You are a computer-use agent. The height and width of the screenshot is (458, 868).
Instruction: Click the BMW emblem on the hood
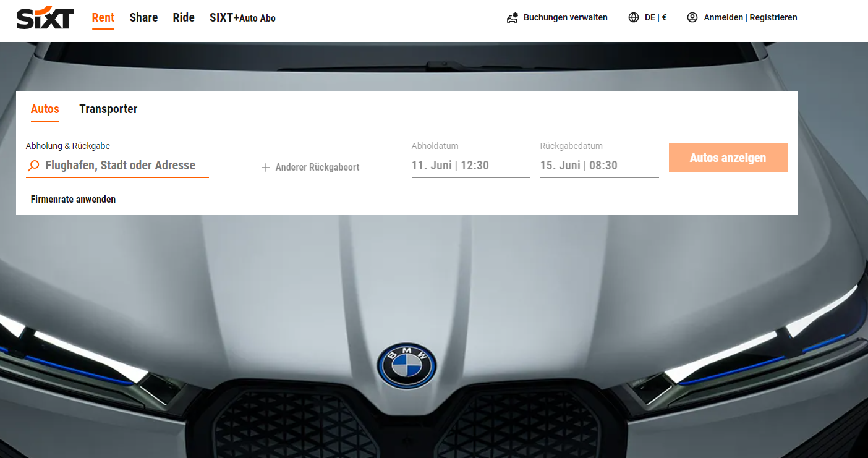407,366
